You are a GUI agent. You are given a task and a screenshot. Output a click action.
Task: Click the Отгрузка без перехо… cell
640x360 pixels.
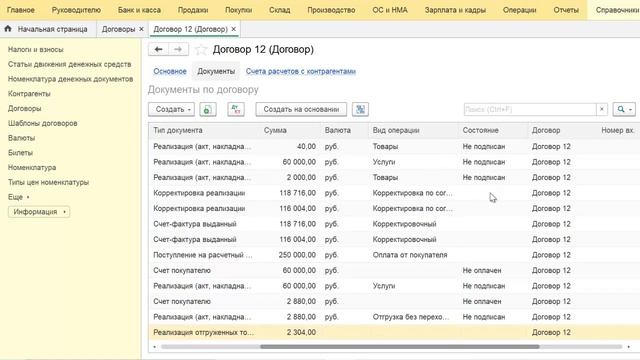point(411,317)
